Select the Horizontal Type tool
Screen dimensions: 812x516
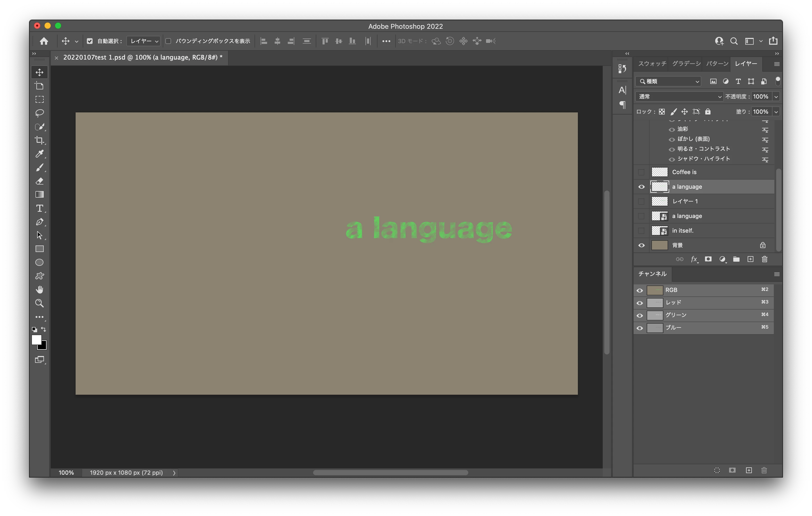40,208
